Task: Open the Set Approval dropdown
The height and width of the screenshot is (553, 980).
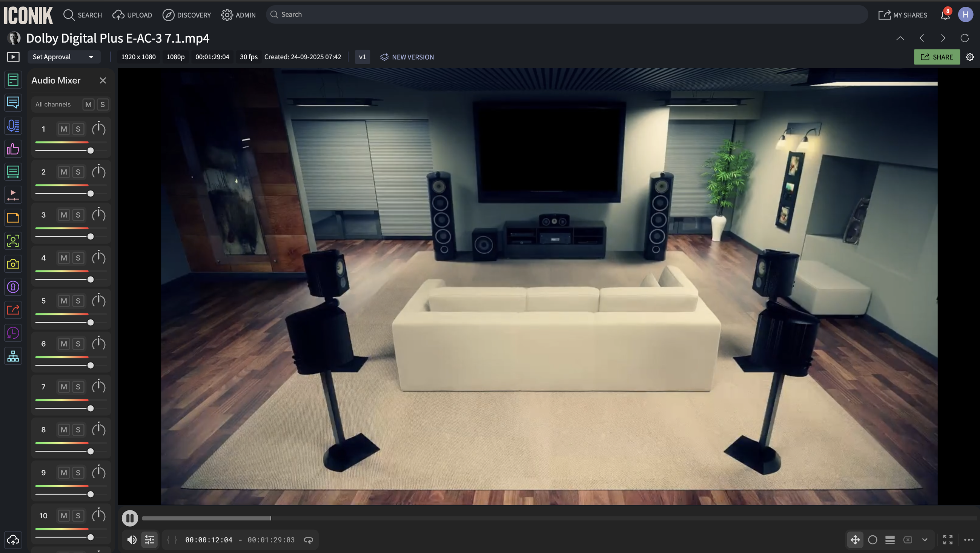Action: (63, 57)
